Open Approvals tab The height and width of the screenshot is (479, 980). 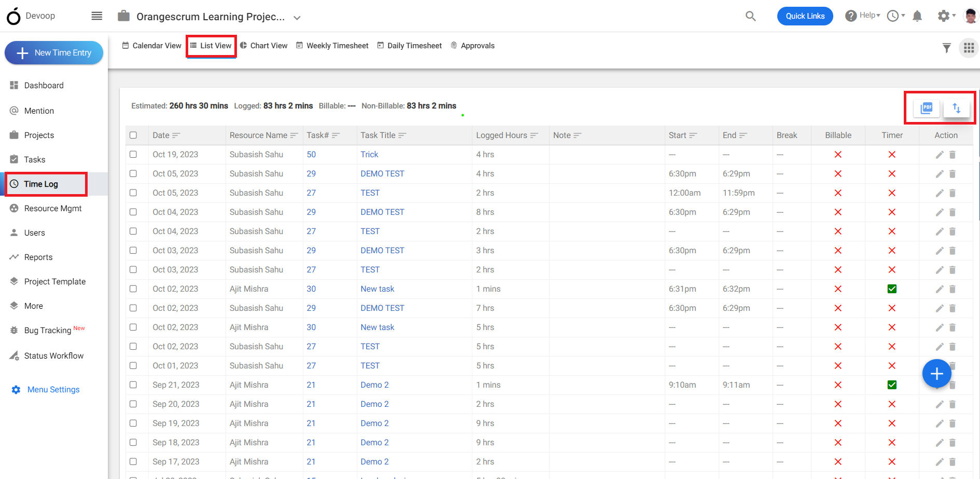pyautogui.click(x=472, y=46)
